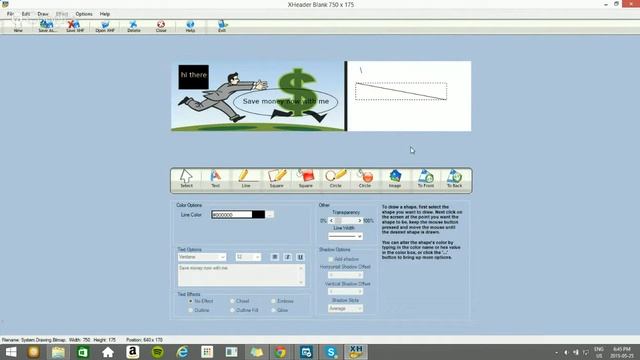
Task: Choose the outline Circle tool with pencil
Action: [336, 179]
